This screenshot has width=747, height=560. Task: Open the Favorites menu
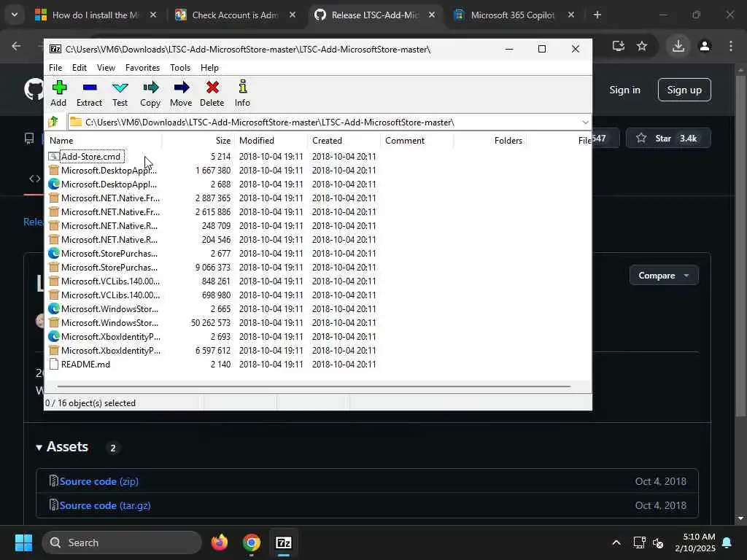142,68
